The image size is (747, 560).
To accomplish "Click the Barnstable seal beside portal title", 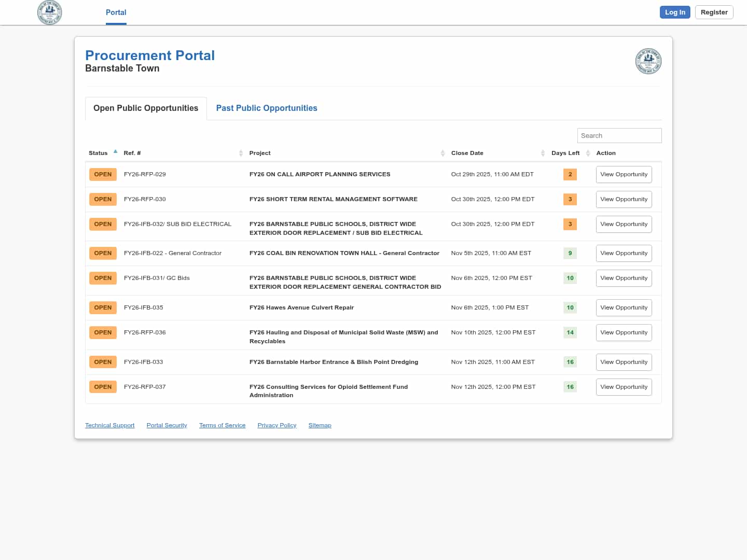I will tap(648, 61).
